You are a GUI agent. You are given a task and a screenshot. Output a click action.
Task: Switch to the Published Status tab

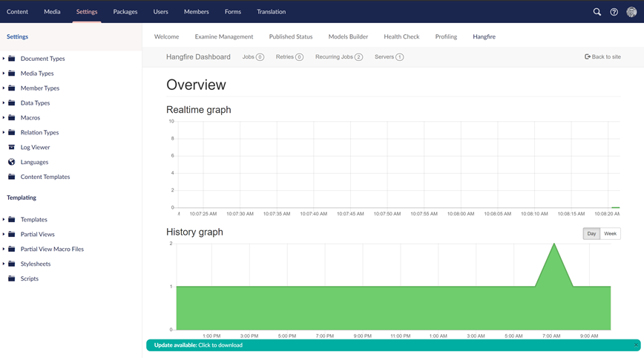point(291,36)
